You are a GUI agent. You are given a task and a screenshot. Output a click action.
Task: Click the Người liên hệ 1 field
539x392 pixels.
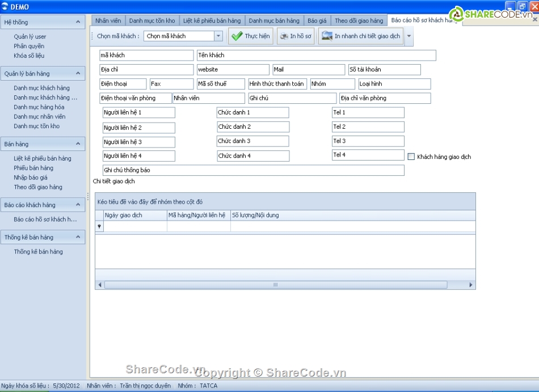[139, 113]
